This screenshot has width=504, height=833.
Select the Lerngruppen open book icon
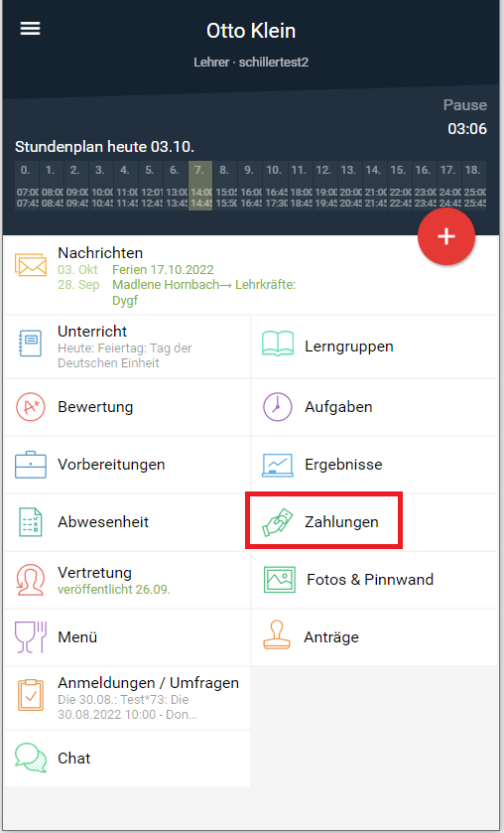click(x=278, y=344)
